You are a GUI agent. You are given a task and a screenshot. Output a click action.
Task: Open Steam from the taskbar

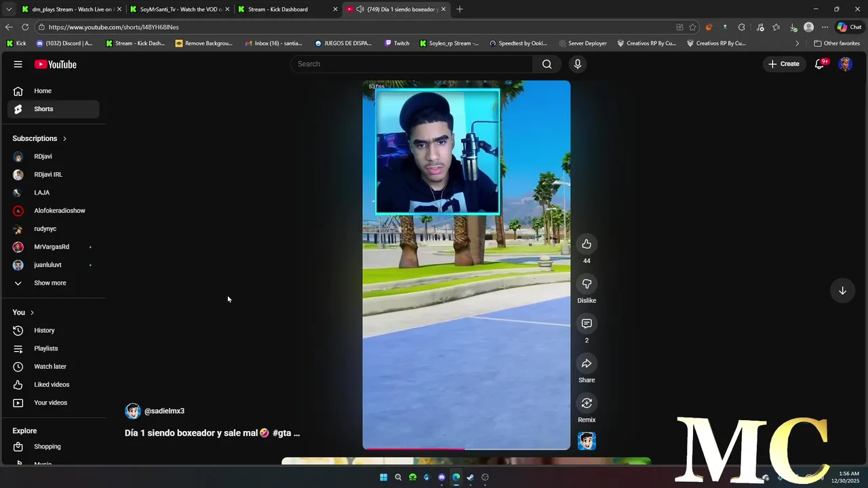coord(470,477)
